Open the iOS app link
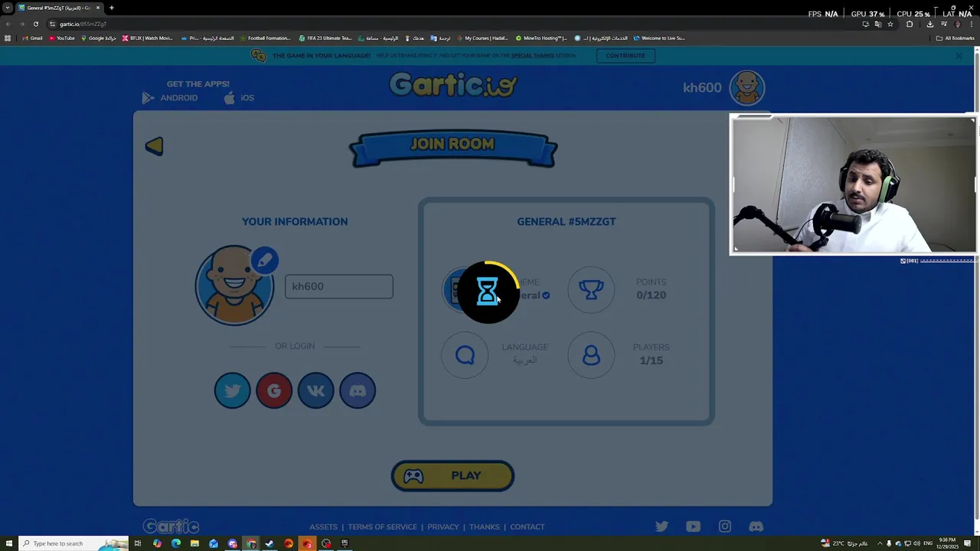 coord(239,98)
